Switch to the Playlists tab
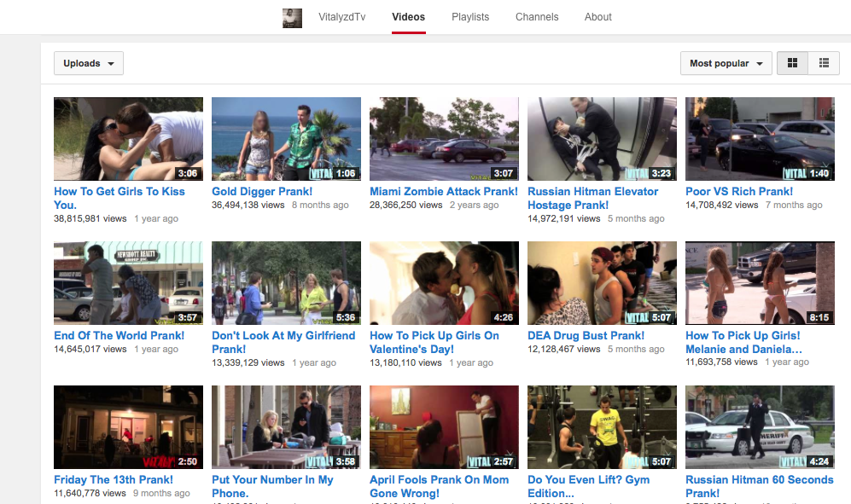 pyautogui.click(x=470, y=16)
